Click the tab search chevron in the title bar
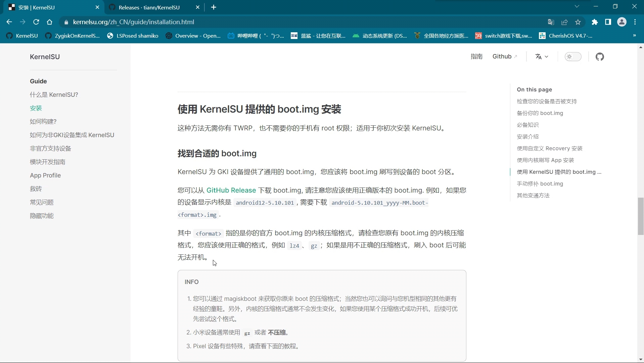Screen dimensions: 644x363 pos(577,6)
